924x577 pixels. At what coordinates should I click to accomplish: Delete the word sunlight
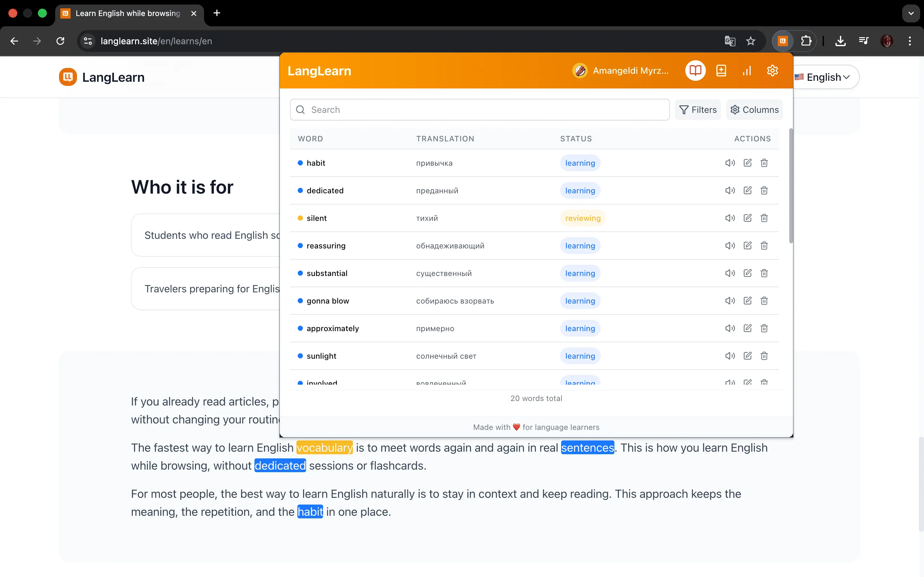(764, 356)
